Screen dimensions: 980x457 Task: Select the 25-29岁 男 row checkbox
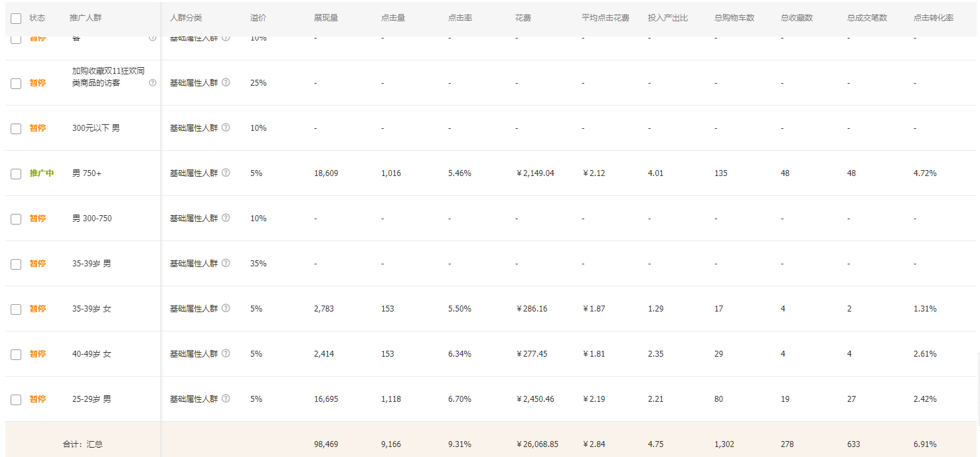[x=16, y=400]
